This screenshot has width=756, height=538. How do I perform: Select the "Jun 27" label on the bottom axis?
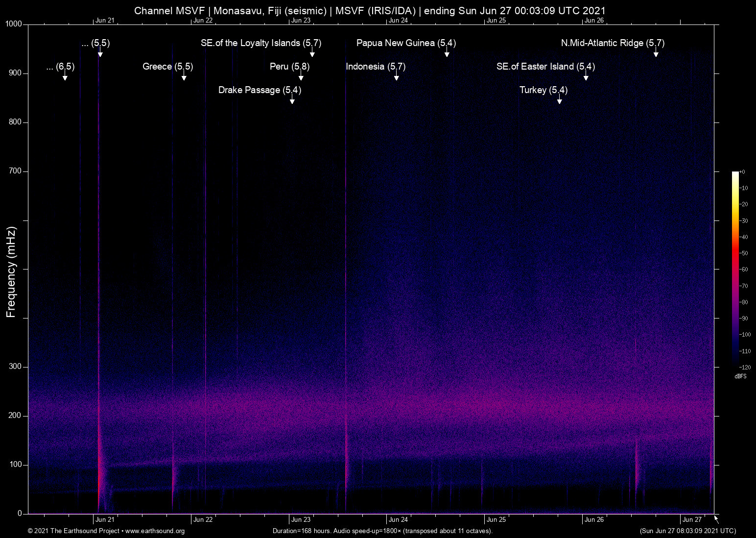click(x=692, y=520)
